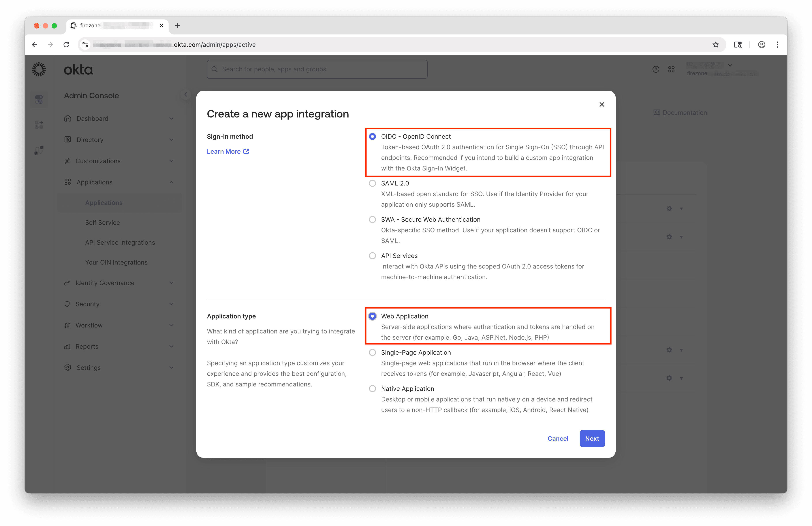
Task: Open the admin toggles rail icon
Action: (x=39, y=99)
